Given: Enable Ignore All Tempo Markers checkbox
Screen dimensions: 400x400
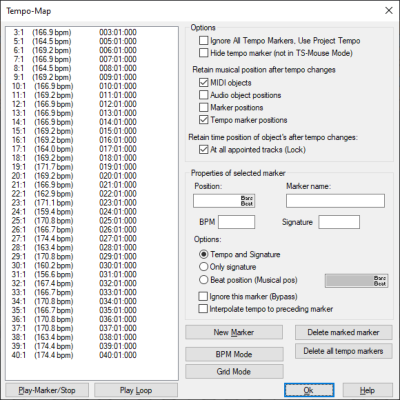Looking at the screenshot, I should click(x=203, y=41).
